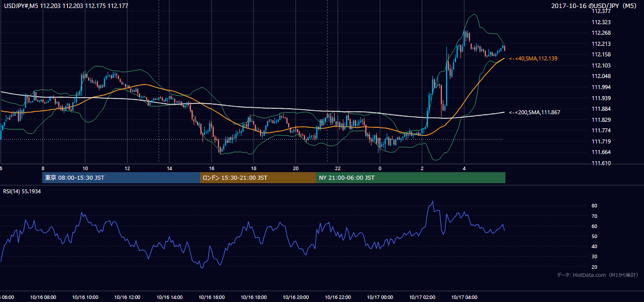Click hour tick 8 below price chart
Screen dimensions: 644x302
pyautogui.click(x=43, y=169)
